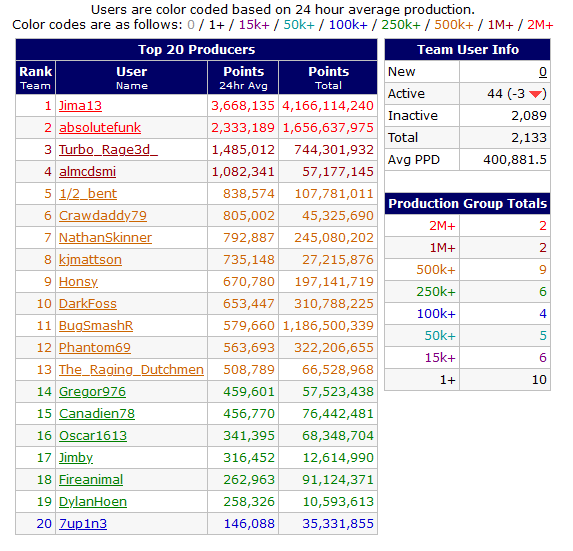This screenshot has height=551, width=573.
Task: Click Jima13's total 4,166,114,240
Action: [x=328, y=106]
